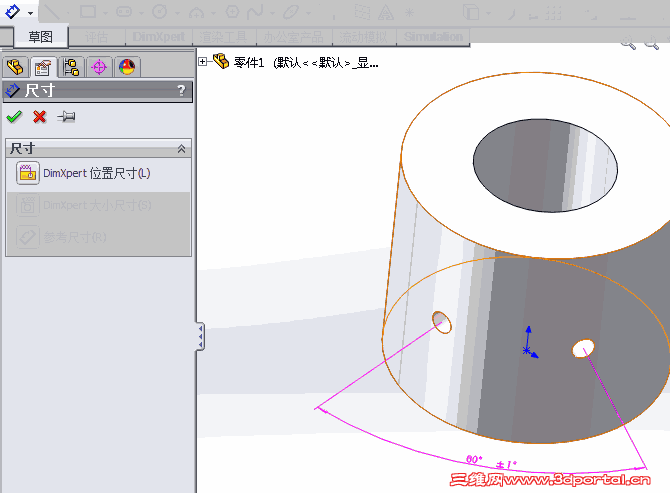Image resolution: width=670 pixels, height=493 pixels.
Task: Cancel dimension with red X
Action: pyautogui.click(x=40, y=116)
